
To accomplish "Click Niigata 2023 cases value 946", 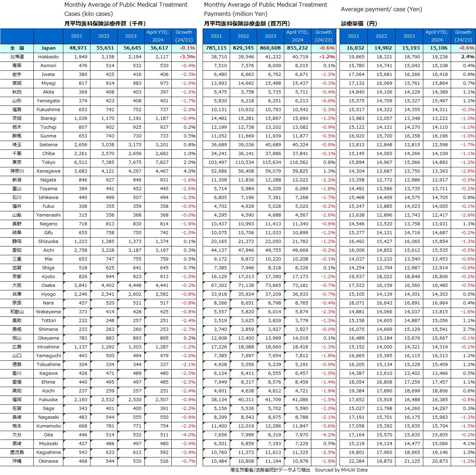I will (131, 180).
